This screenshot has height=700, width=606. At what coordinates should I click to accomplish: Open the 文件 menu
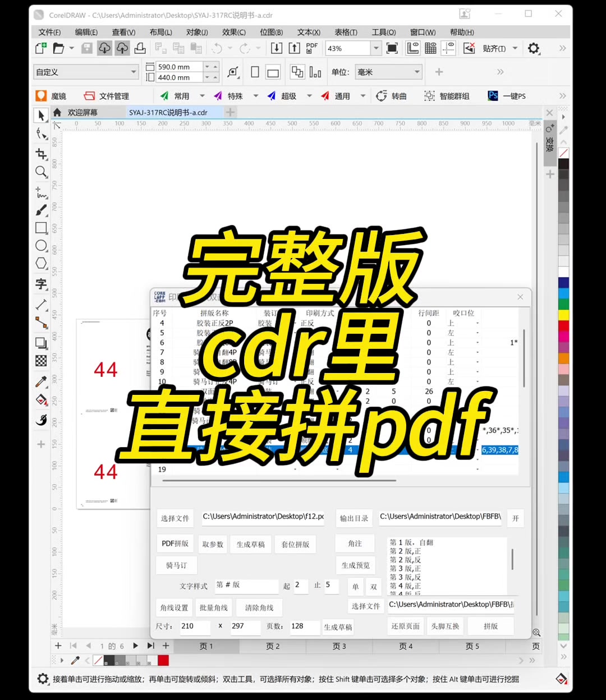[x=48, y=32]
